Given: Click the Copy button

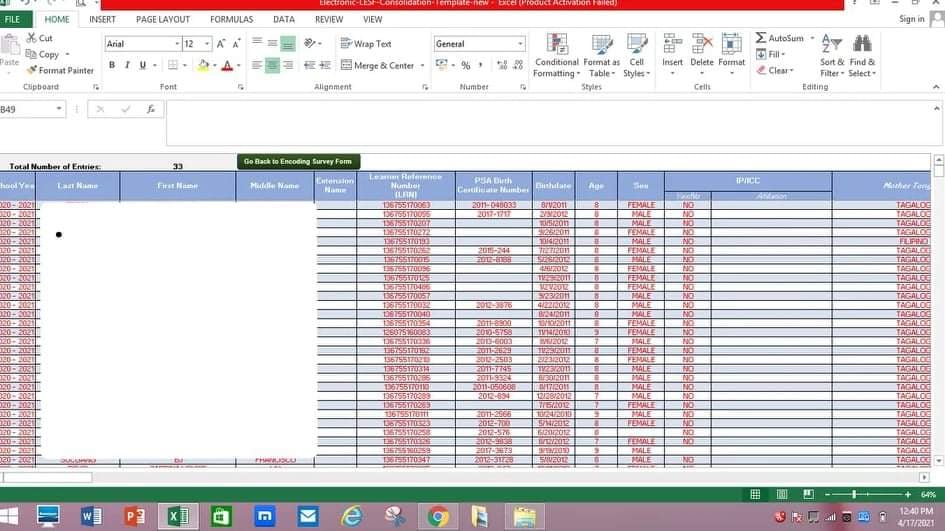Looking at the screenshot, I should click(43, 54).
